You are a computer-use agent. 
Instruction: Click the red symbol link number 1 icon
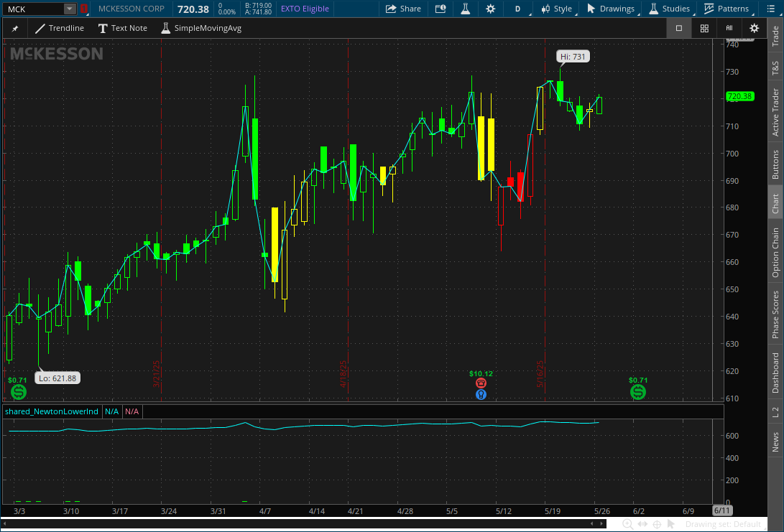coord(84,9)
